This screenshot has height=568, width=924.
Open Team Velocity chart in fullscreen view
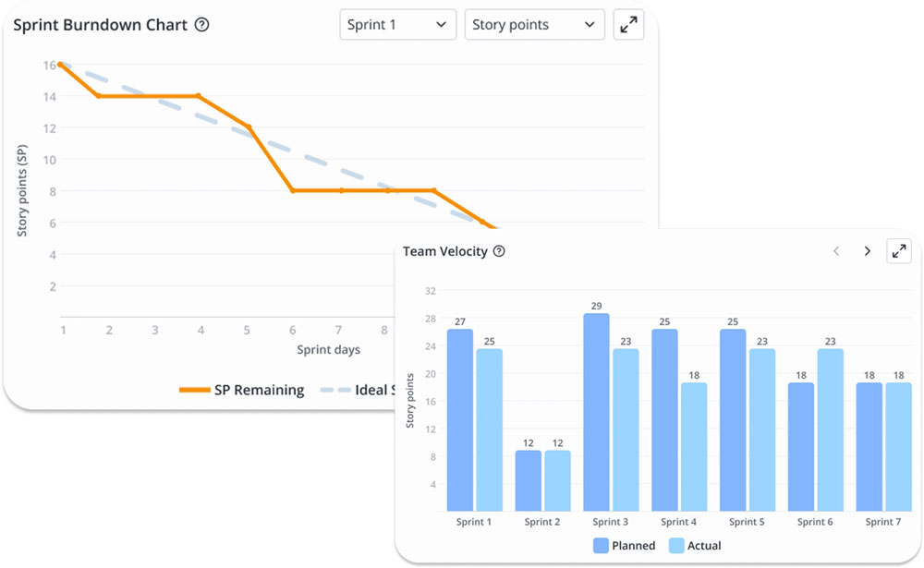click(x=899, y=250)
